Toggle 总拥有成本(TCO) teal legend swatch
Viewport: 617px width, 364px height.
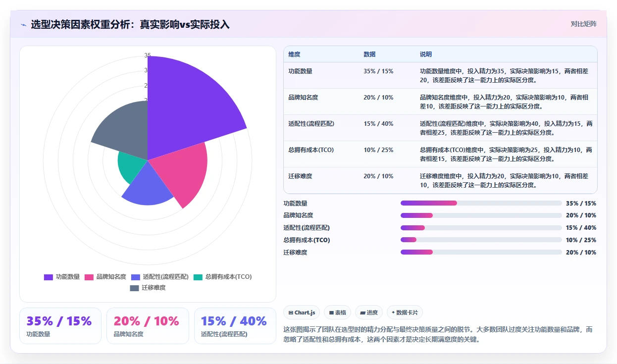coord(198,277)
